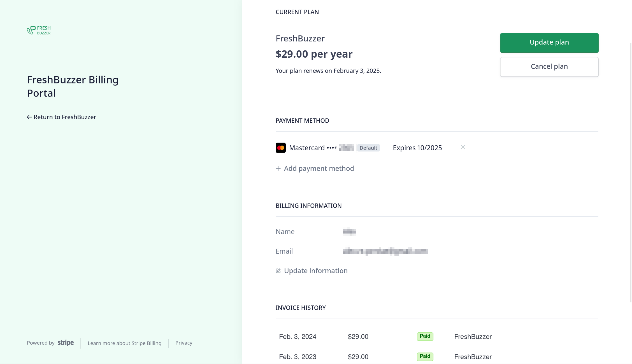
Task: Click the back arrow beside Return to FreshBuzzer
Action: pyautogui.click(x=29, y=117)
